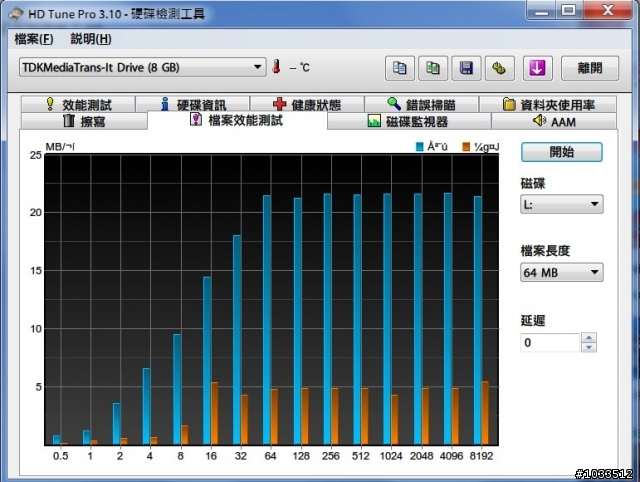Viewport: 640px width, 482px height.
Task: Open the 磁碟 L: drive dropdown
Action: click(x=562, y=204)
